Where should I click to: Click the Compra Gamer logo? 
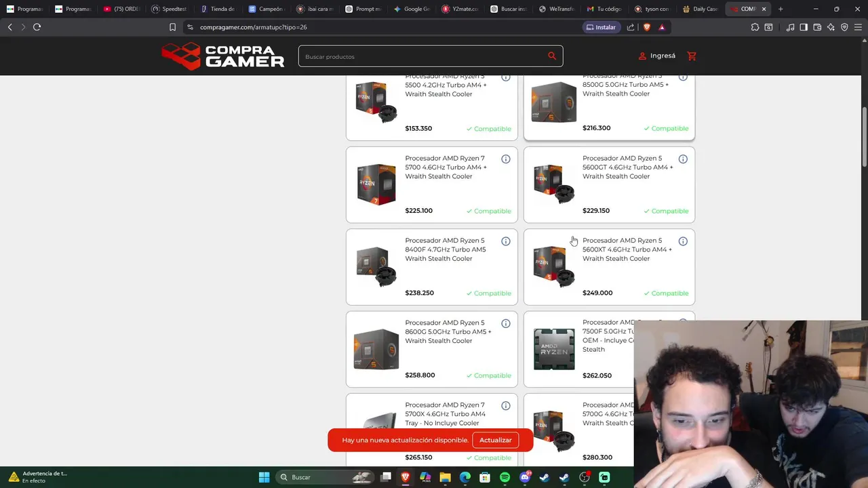pos(223,56)
